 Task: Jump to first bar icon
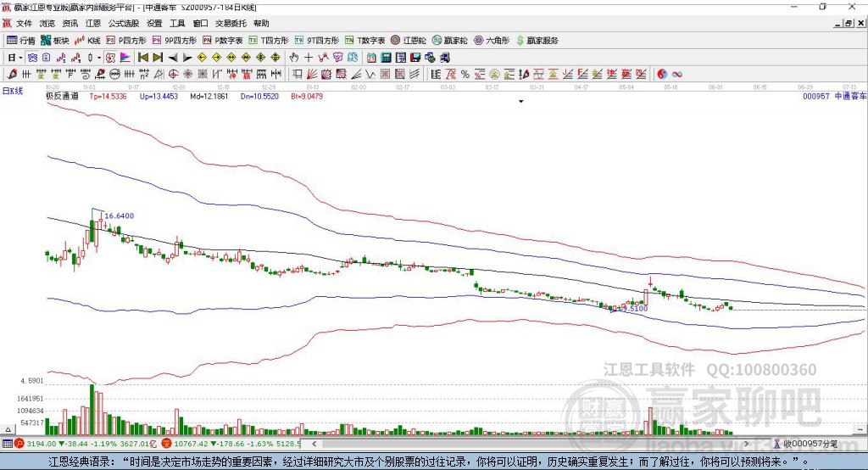tap(143, 58)
